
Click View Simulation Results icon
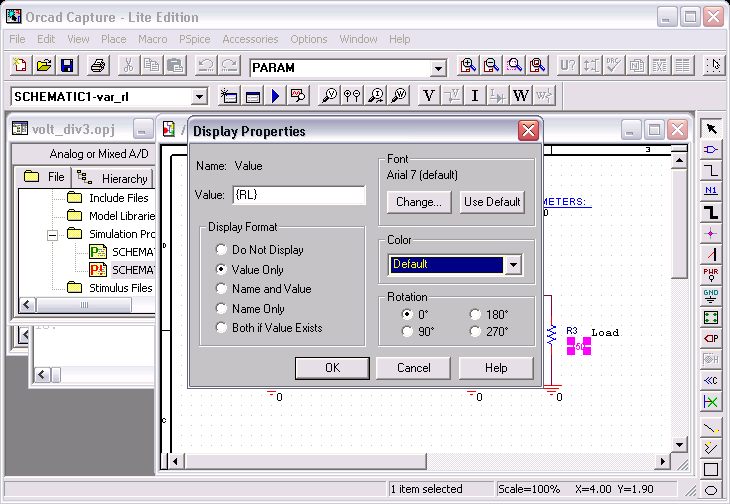(x=298, y=96)
